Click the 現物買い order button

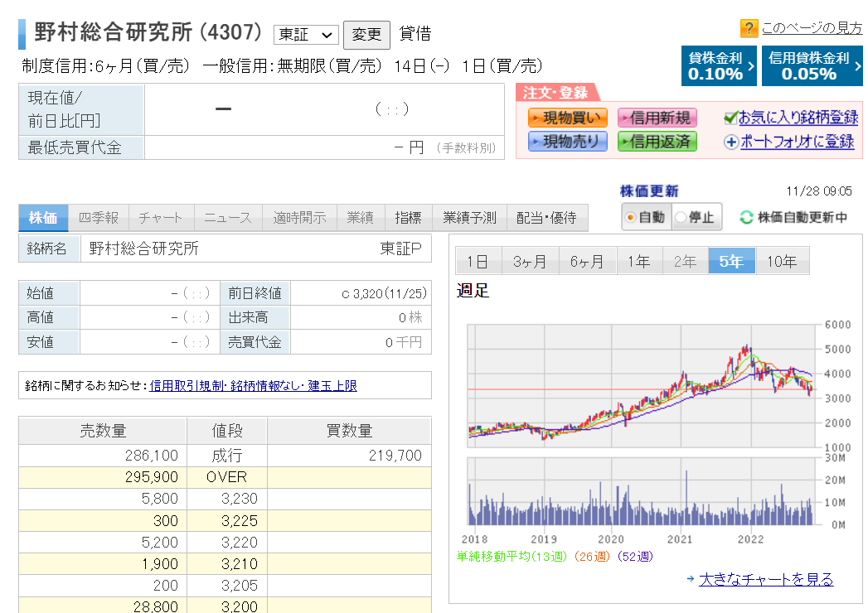pos(567,118)
